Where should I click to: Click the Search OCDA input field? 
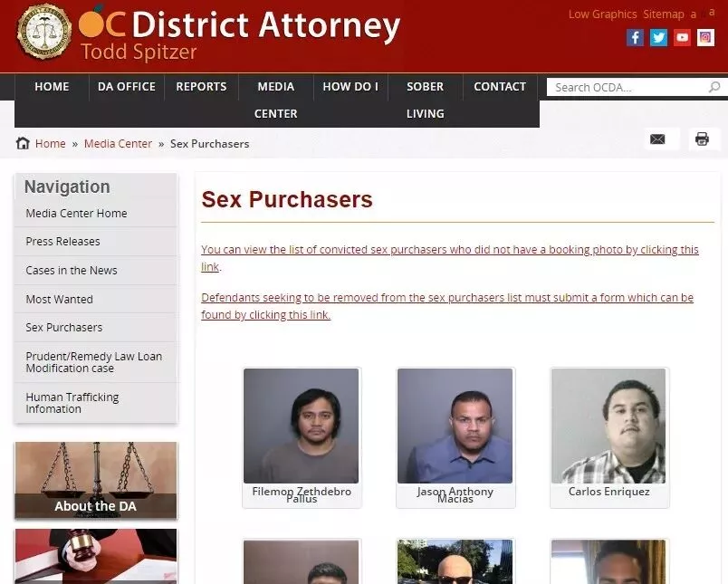[x=629, y=87]
